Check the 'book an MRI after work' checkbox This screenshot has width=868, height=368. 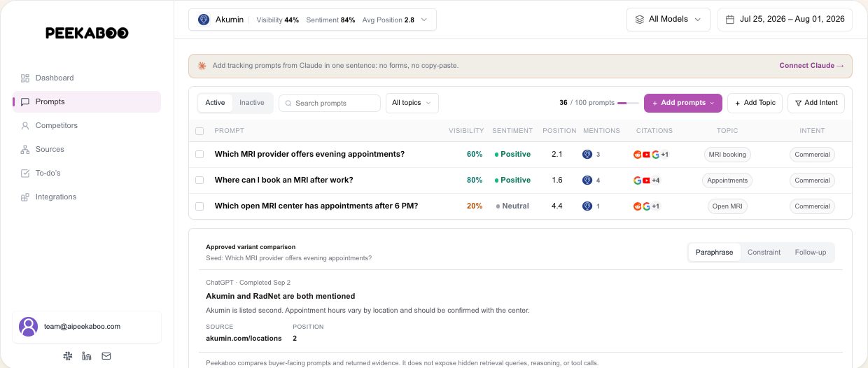[x=199, y=181]
